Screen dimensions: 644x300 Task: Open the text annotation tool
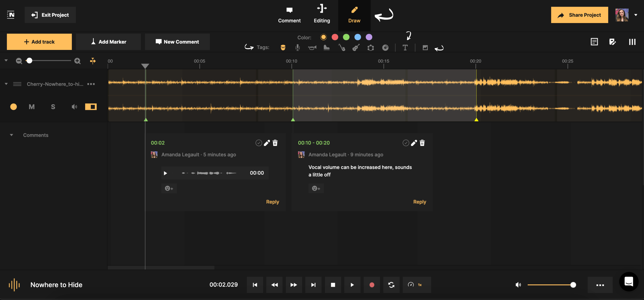pos(405,47)
